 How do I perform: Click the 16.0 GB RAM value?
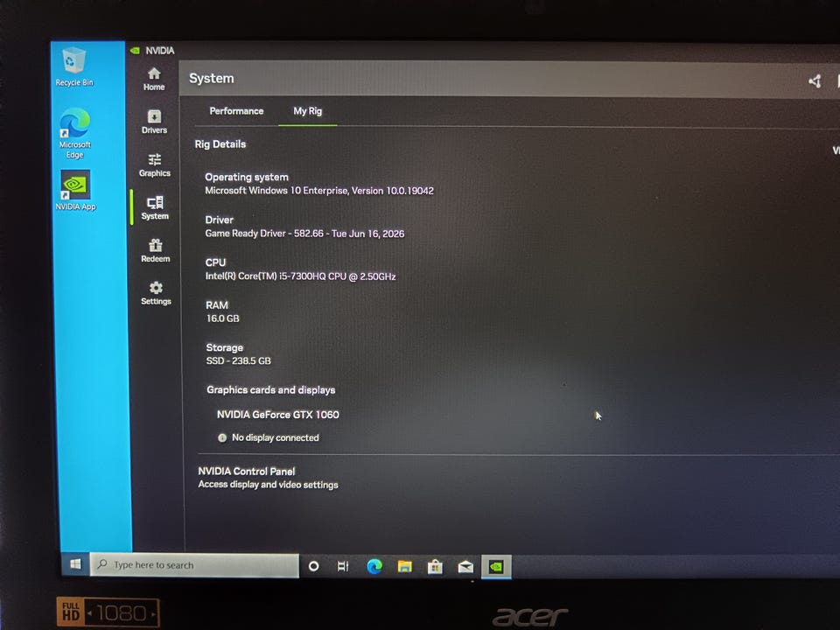[223, 318]
